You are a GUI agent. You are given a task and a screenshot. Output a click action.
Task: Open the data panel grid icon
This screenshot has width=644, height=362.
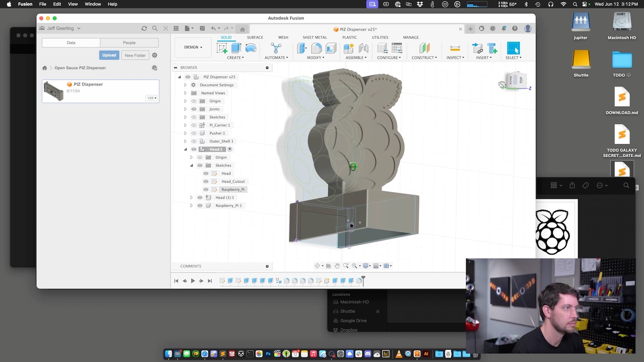176,28
